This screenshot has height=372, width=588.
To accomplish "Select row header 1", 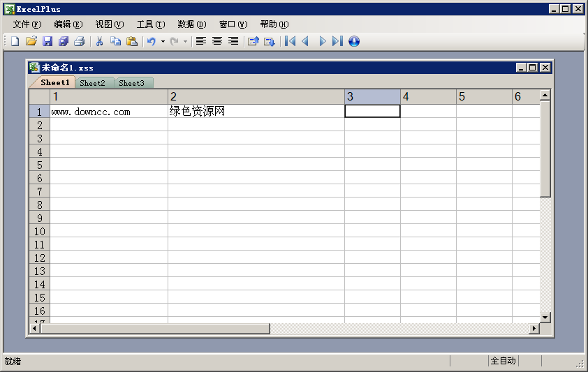I will click(39, 112).
